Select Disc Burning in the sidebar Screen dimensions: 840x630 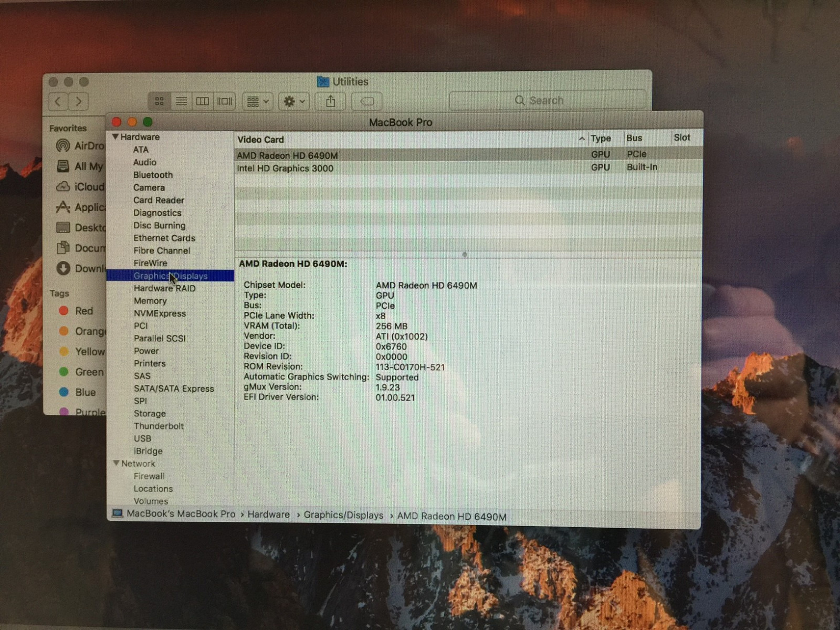[x=160, y=225]
